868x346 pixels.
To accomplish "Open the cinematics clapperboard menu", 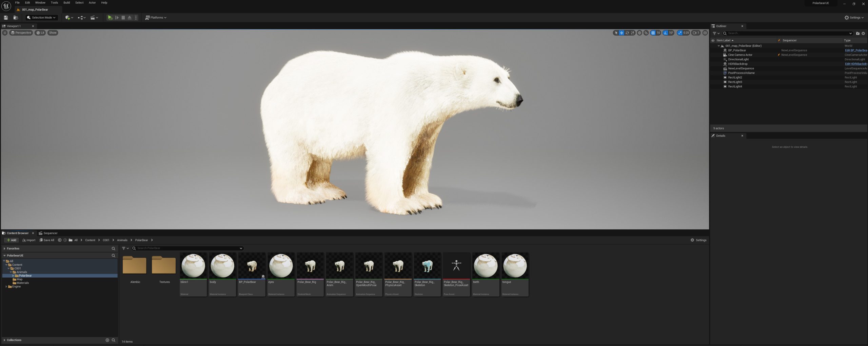I will pyautogui.click(x=94, y=18).
